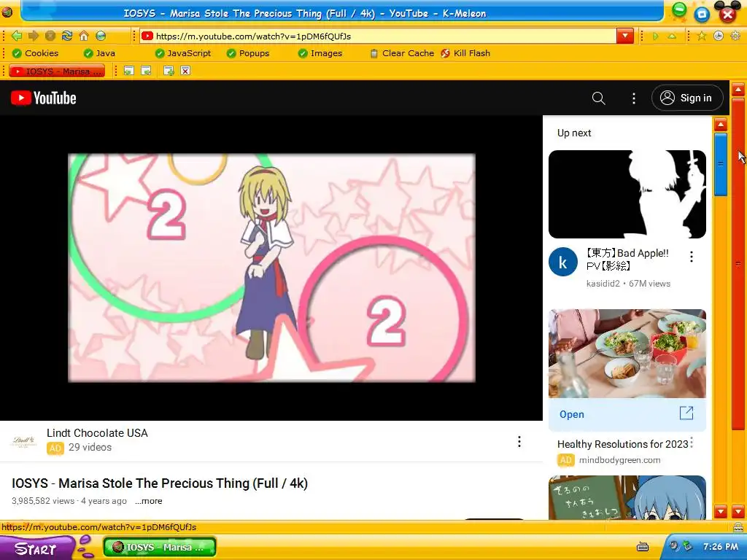This screenshot has width=747, height=560.
Task: Go back using the green Back arrow
Action: pyautogui.click(x=18, y=36)
